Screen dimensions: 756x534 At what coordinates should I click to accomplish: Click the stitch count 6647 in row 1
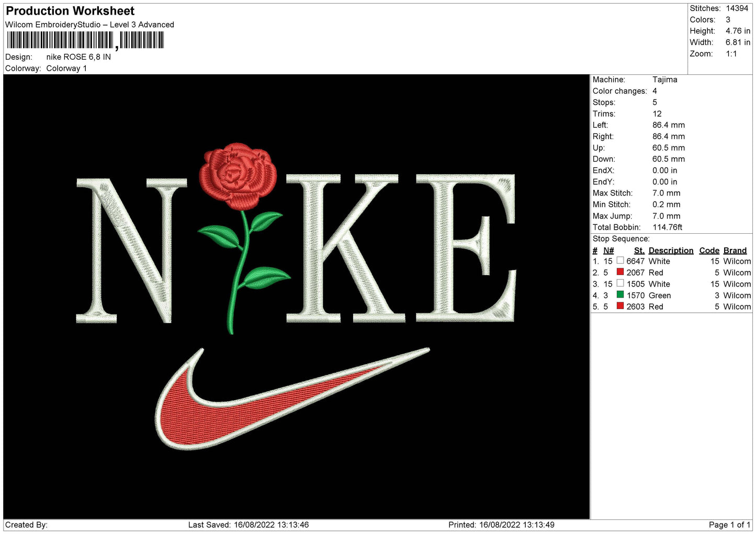pyautogui.click(x=636, y=261)
